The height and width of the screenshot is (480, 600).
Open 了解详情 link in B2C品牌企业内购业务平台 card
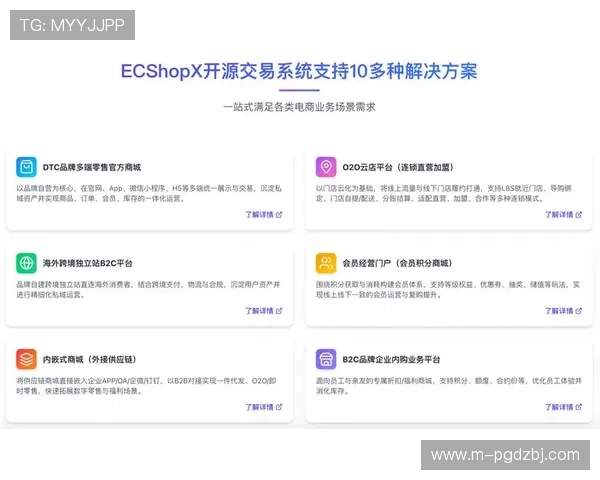pyautogui.click(x=563, y=407)
